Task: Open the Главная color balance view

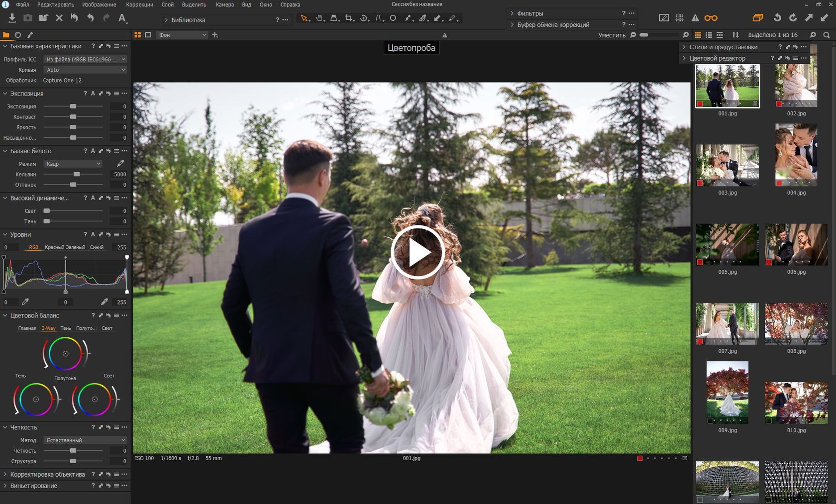Action: [x=27, y=328]
